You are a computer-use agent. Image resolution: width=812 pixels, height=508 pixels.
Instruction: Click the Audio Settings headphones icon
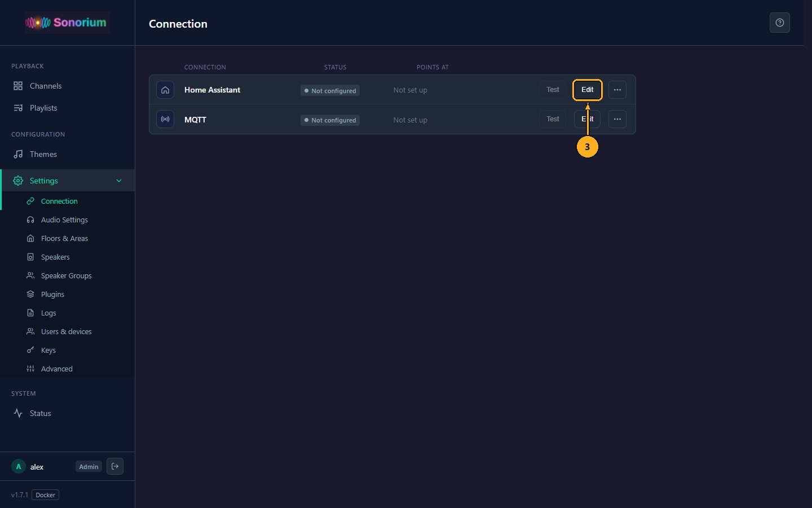(x=30, y=220)
